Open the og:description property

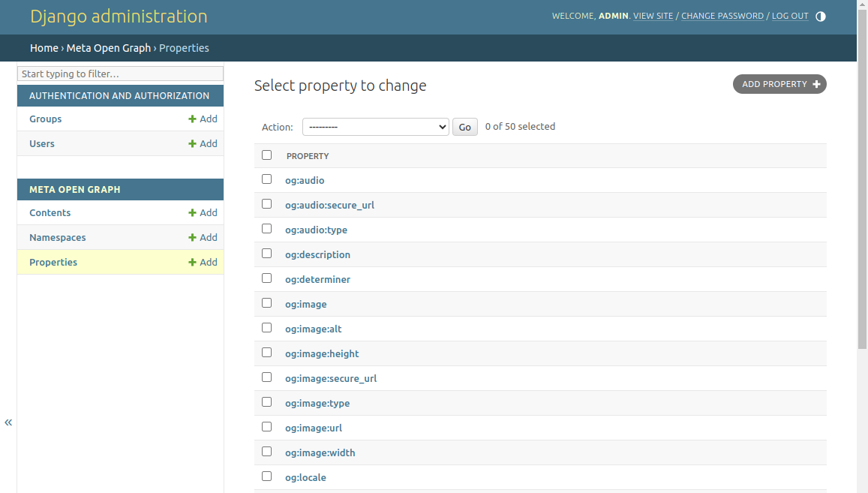[318, 255]
